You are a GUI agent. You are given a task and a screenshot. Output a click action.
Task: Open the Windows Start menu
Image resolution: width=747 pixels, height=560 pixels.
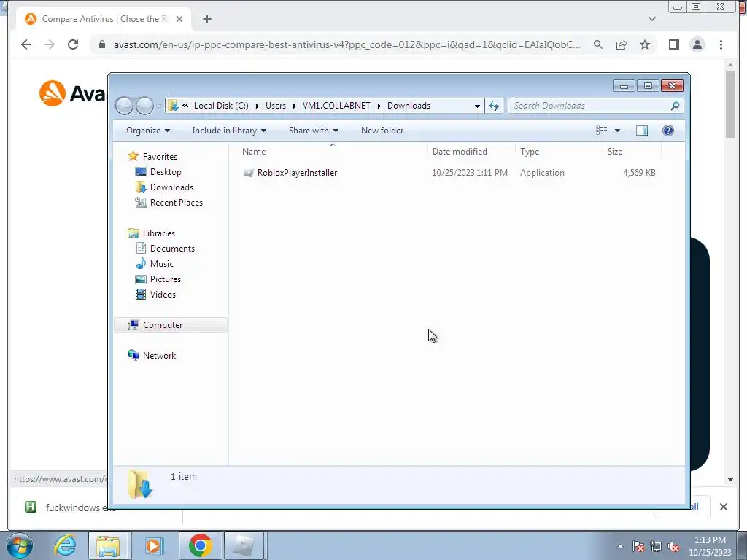click(20, 545)
